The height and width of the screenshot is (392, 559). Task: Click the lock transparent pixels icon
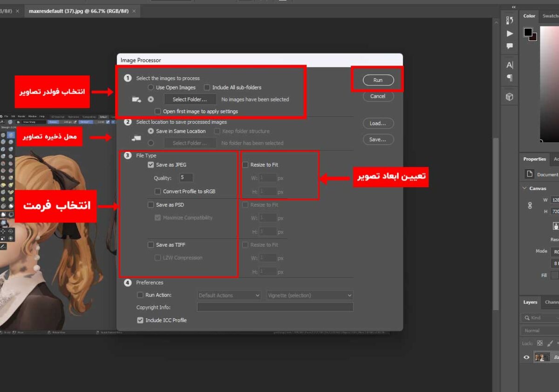540,343
